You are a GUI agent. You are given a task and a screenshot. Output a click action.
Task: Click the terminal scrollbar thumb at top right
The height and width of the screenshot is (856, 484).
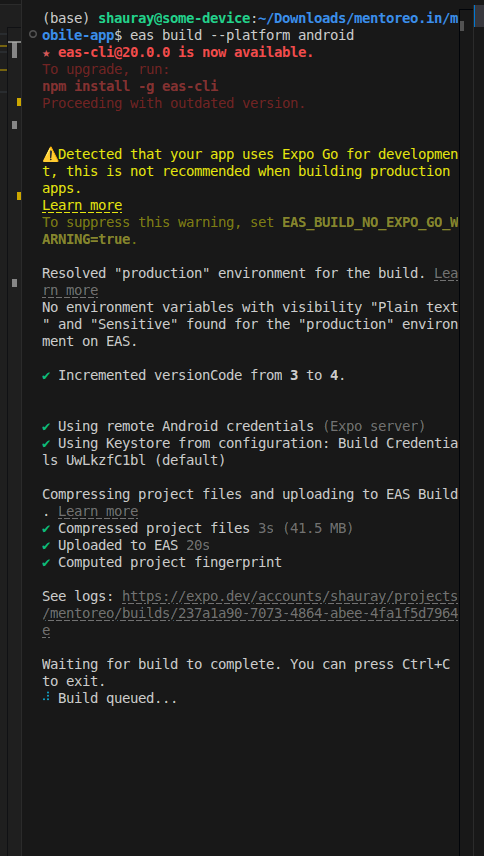(462, 26)
